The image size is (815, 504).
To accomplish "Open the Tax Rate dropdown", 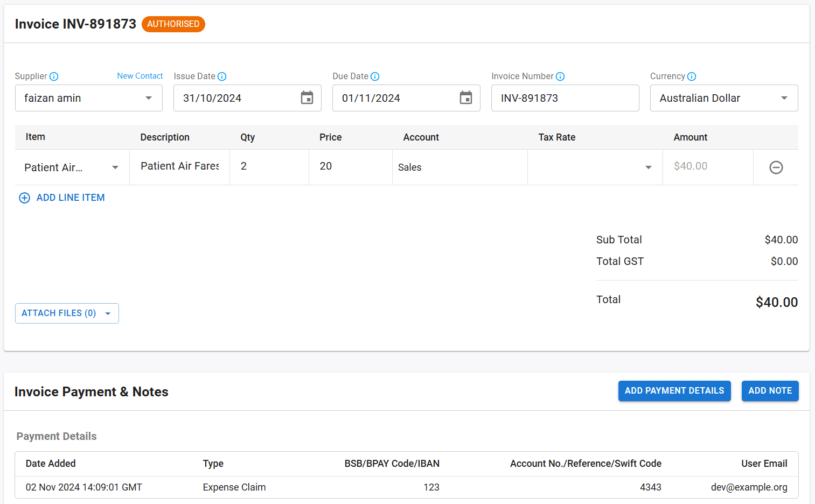I will (648, 167).
